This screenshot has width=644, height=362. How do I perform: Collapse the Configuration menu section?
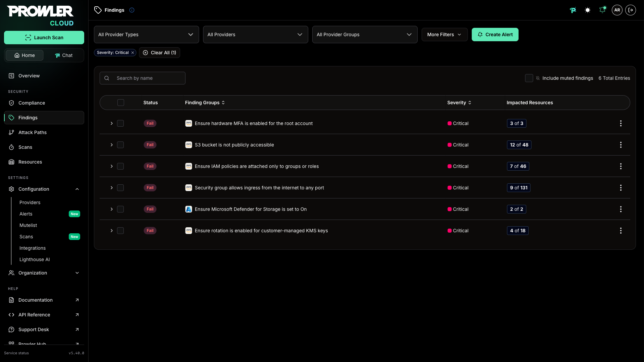tap(44, 189)
